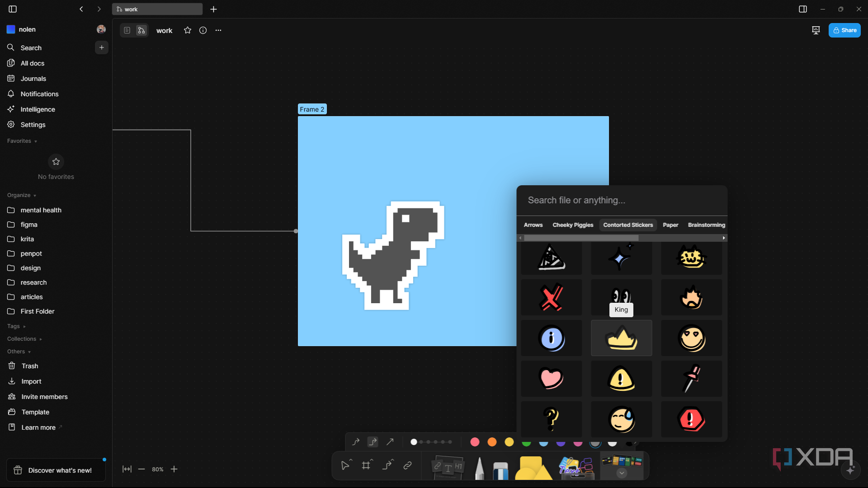Screen dimensions: 868x488
Task: Collapse template panel with chevron down
Action: [622, 473]
